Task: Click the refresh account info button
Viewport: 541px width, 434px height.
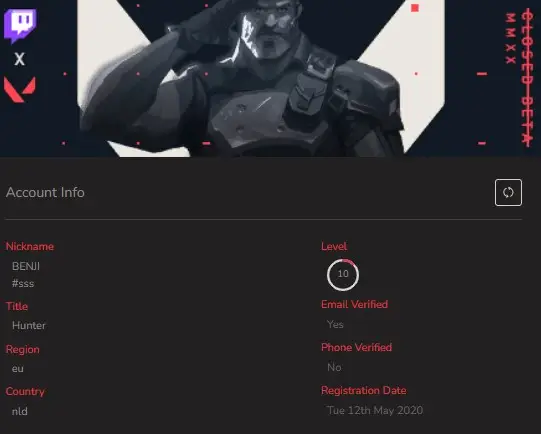Action: 508,193
